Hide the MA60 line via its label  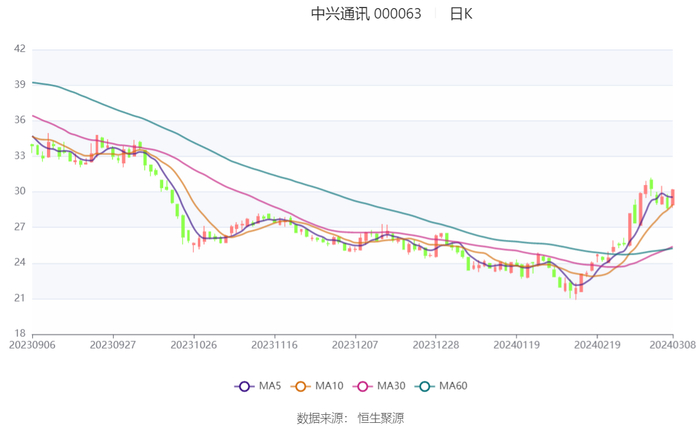click(x=453, y=386)
